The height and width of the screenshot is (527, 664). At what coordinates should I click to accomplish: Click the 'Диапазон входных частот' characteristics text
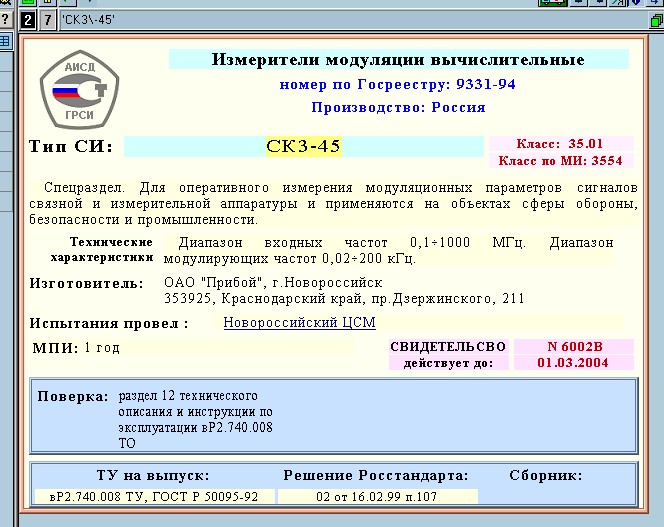(388, 250)
